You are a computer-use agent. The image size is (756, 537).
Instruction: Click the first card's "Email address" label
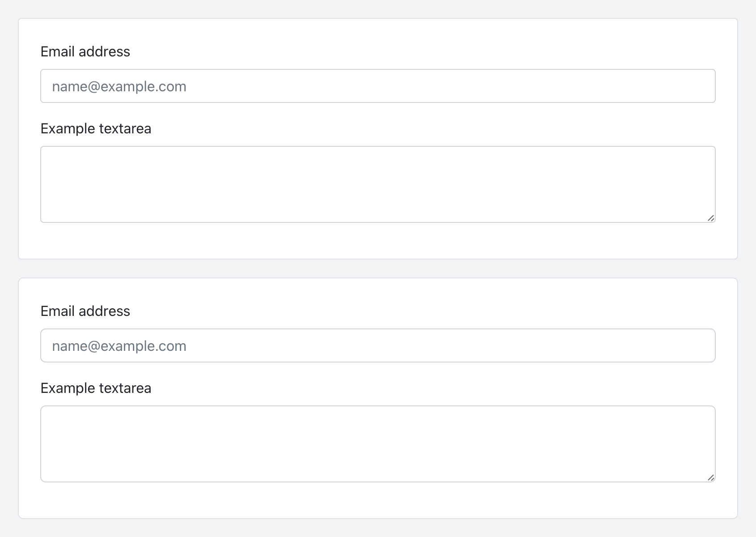pos(85,51)
